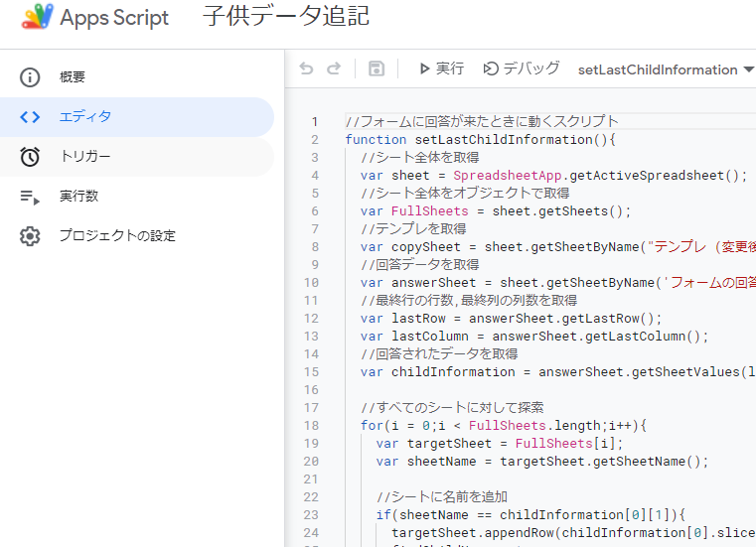Image resolution: width=756 pixels, height=547 pixels.
Task: Open the 実行数 executions list icon
Action: tap(30, 197)
